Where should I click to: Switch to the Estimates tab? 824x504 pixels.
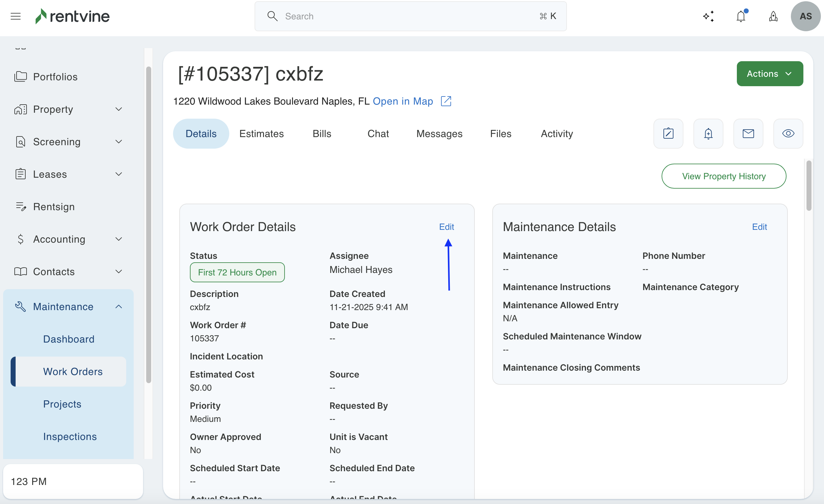pyautogui.click(x=261, y=134)
